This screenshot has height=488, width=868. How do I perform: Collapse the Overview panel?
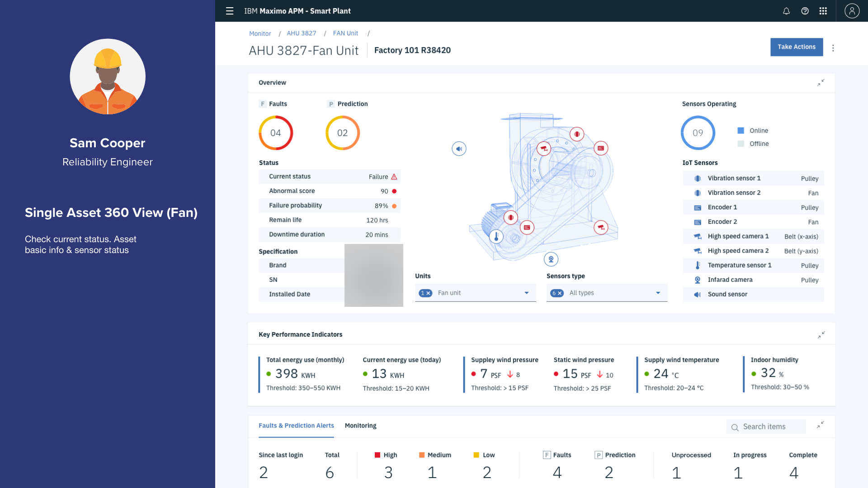pos(821,83)
